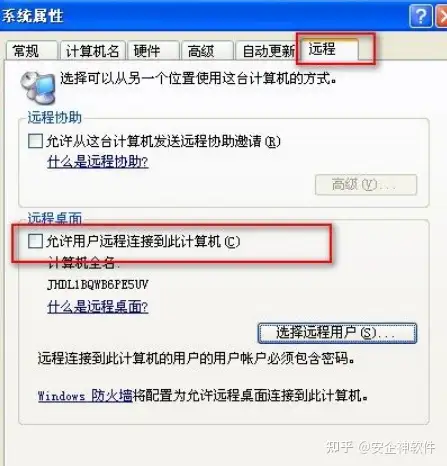
Task: Go to the 高级 tab
Action: (x=207, y=51)
